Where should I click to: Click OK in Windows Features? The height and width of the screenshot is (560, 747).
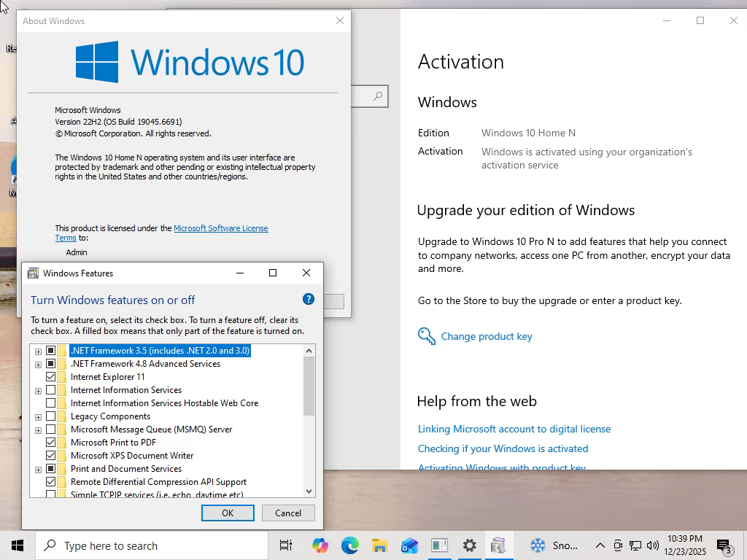point(228,513)
